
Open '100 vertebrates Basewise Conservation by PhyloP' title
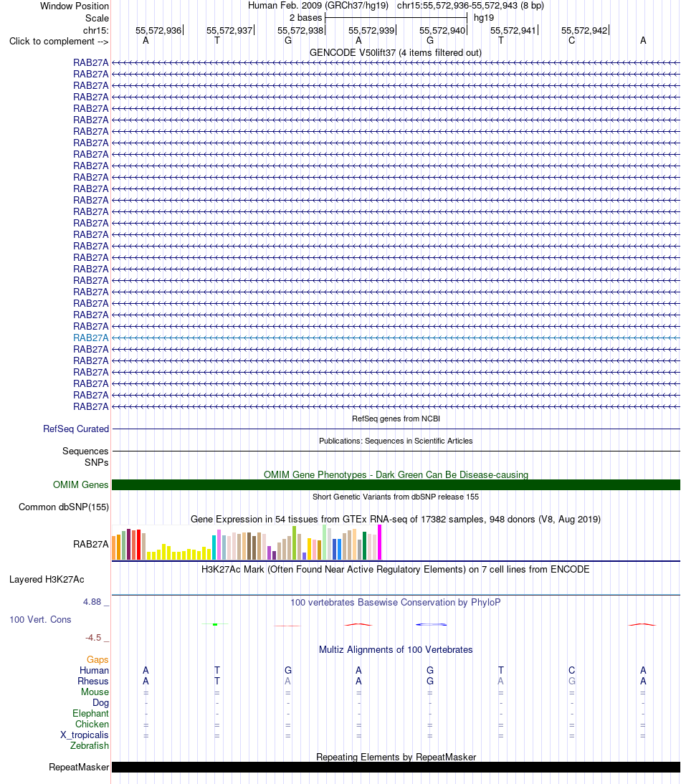(396, 602)
